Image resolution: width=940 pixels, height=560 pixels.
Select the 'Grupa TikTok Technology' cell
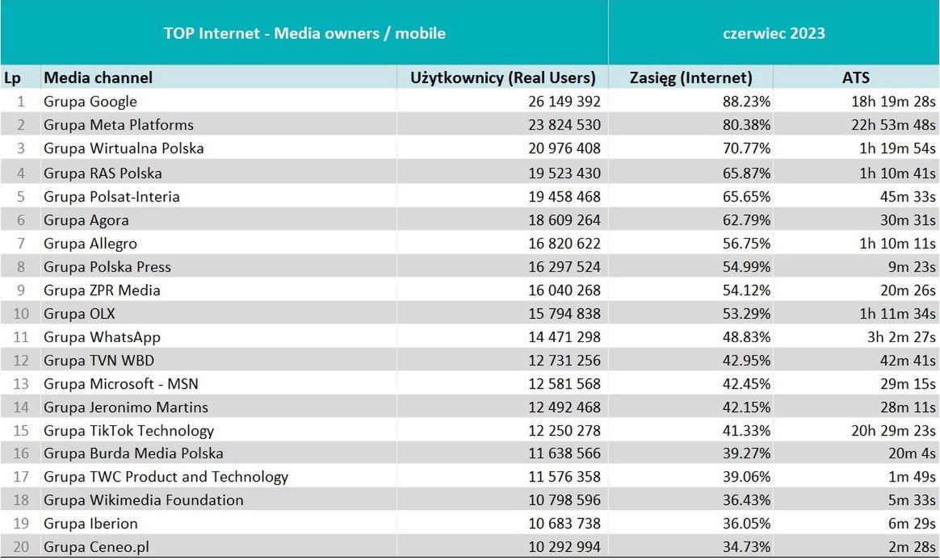(x=128, y=431)
